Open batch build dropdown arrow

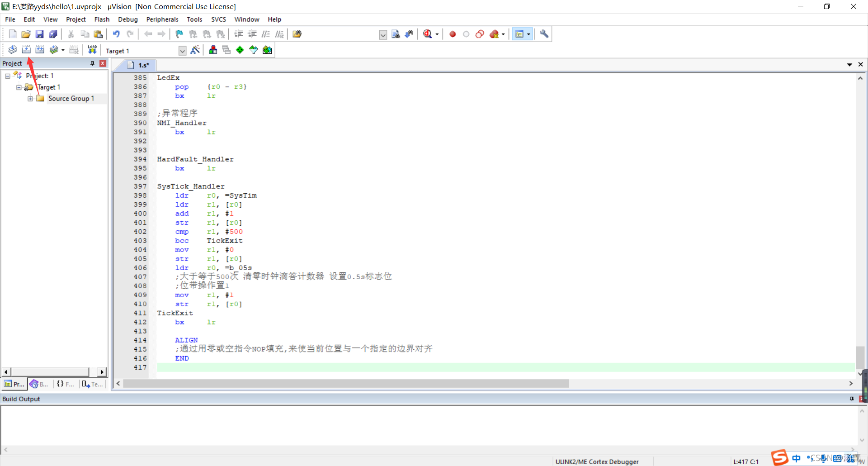63,50
